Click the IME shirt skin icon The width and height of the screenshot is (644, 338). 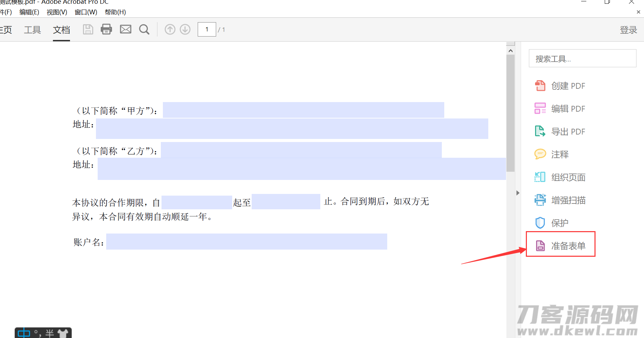63,334
